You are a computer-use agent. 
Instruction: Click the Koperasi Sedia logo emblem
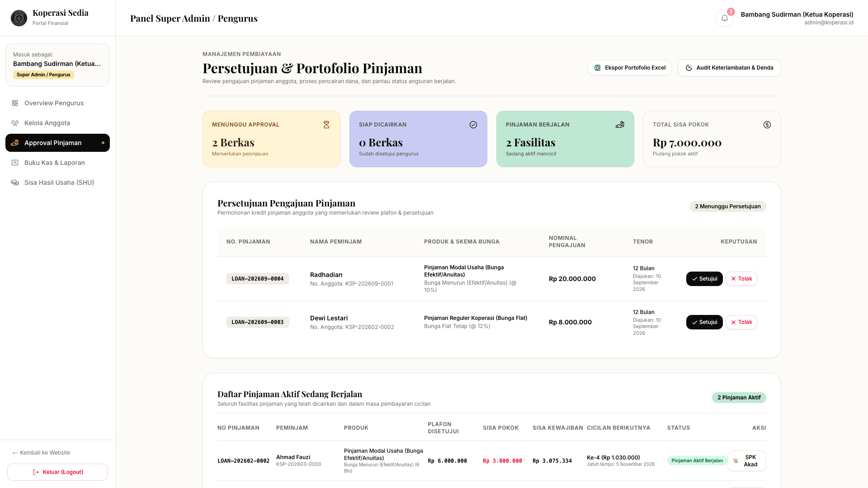point(19,18)
